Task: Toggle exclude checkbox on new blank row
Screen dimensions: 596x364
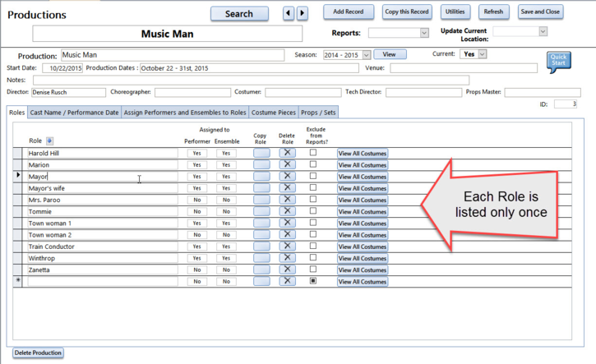Action: click(x=313, y=281)
